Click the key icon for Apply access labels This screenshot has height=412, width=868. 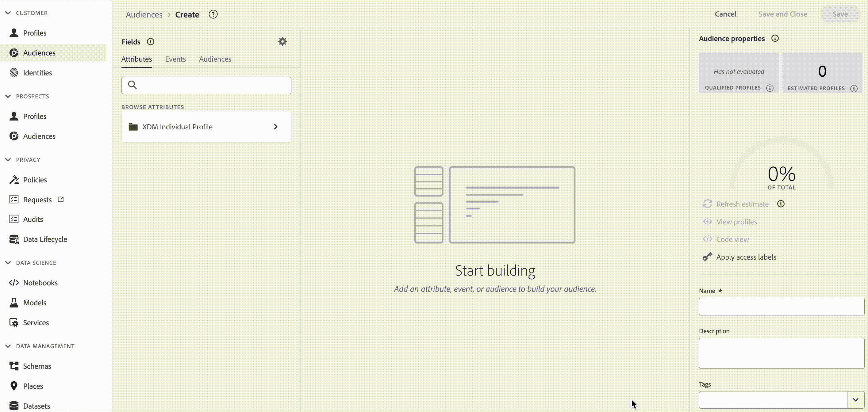(707, 257)
